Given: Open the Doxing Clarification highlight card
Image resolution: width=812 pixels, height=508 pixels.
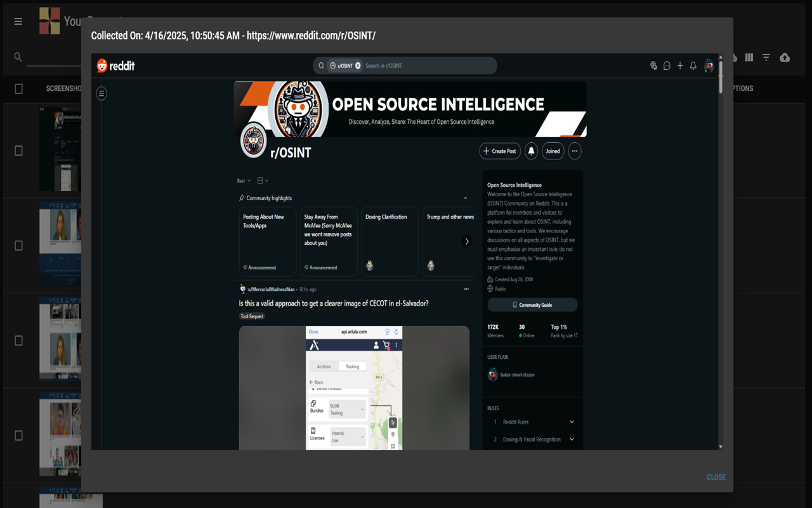Looking at the screenshot, I should point(390,241).
